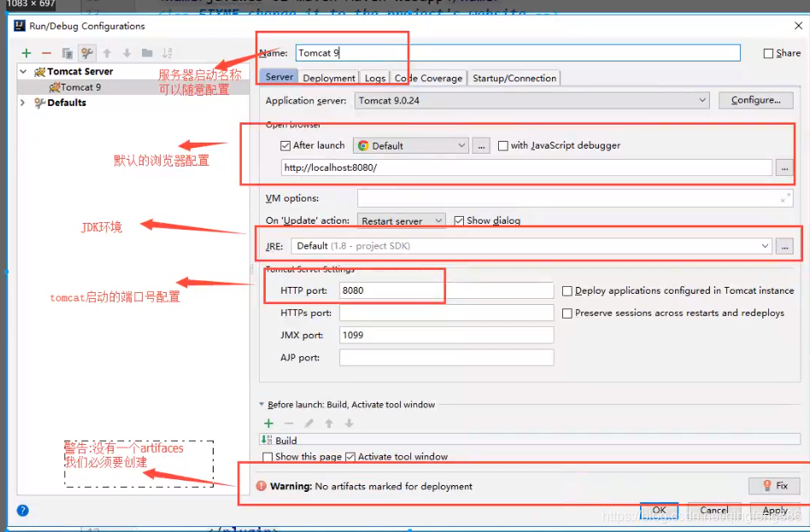Switch to the Code Coverage tab
This screenshot has height=532, width=810.
428,78
